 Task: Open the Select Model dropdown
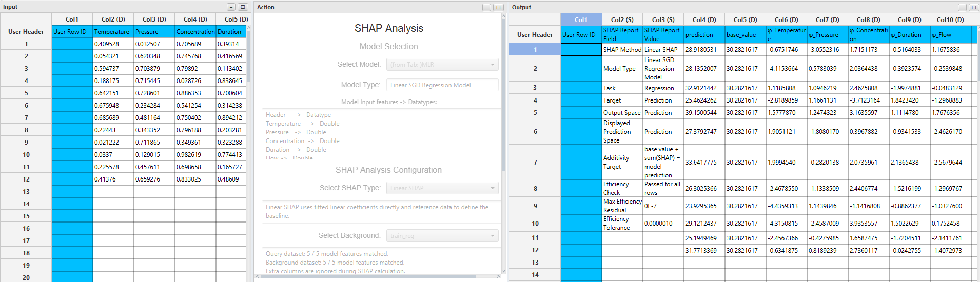[442, 65]
